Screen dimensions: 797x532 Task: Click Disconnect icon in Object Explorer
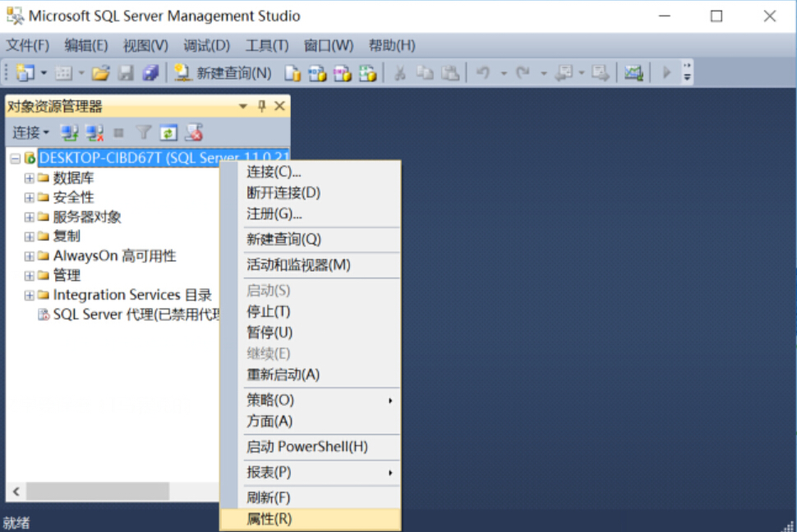(x=94, y=133)
